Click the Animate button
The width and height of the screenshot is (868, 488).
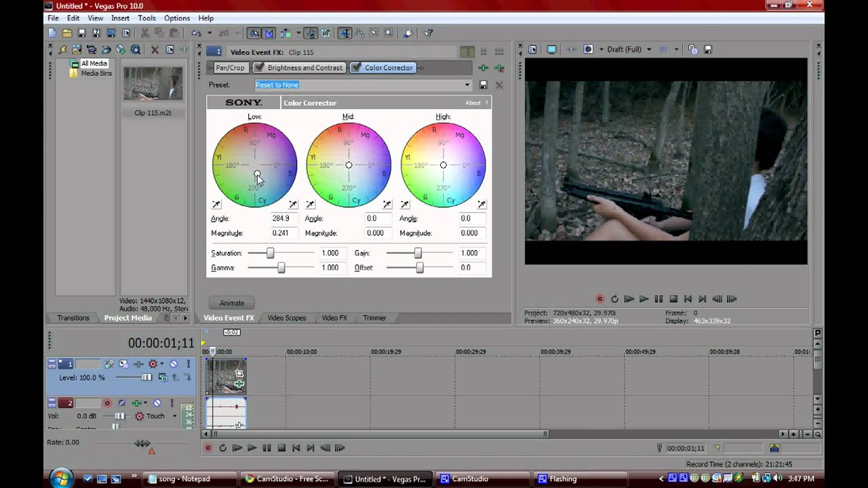pos(232,303)
